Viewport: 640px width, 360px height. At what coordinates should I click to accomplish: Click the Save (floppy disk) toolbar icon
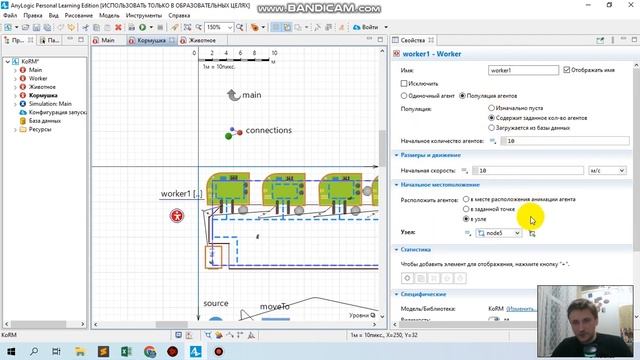click(36, 27)
